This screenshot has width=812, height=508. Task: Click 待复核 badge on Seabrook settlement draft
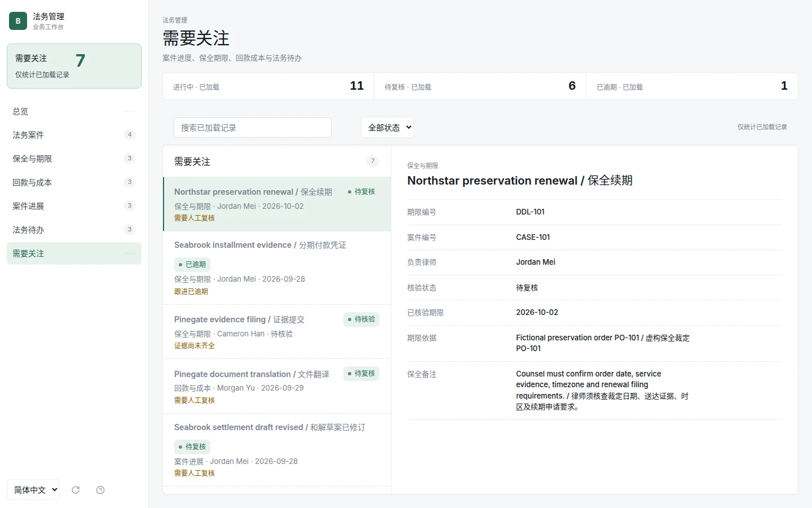192,446
